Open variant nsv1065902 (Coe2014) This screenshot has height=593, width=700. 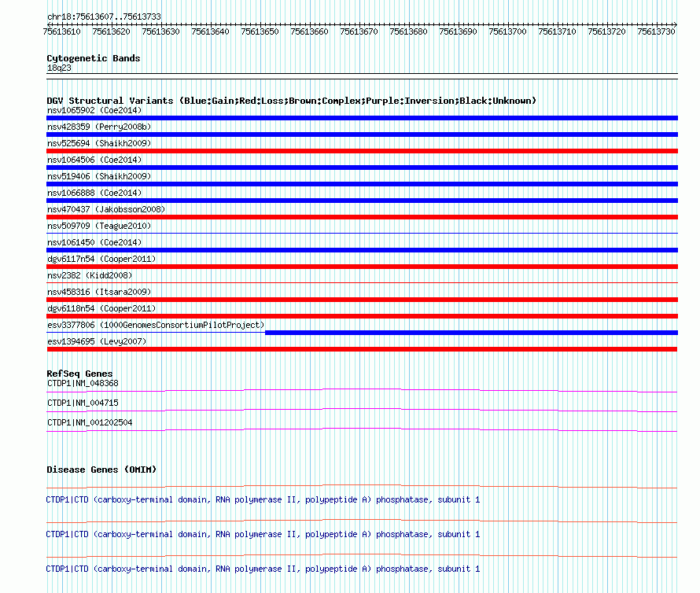coord(94,110)
